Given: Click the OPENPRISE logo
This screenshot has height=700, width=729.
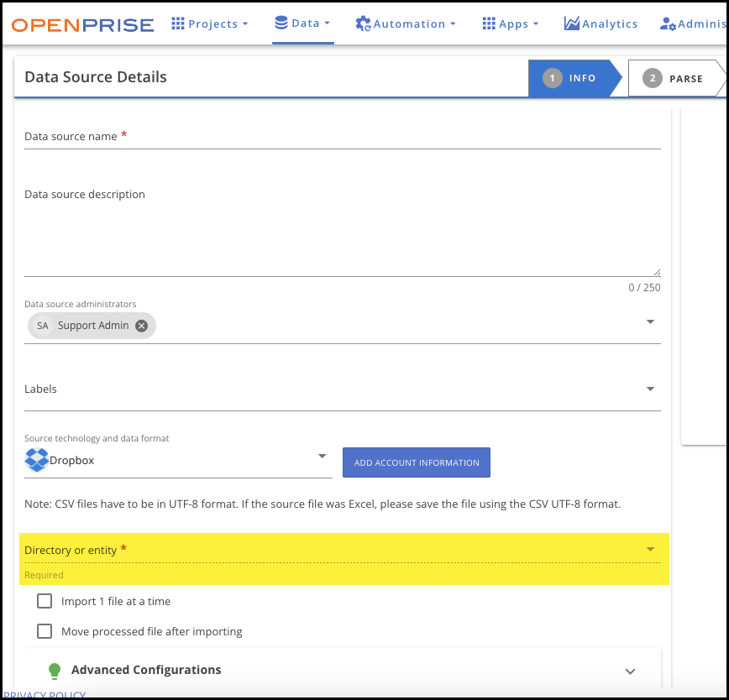Looking at the screenshot, I should [81, 24].
